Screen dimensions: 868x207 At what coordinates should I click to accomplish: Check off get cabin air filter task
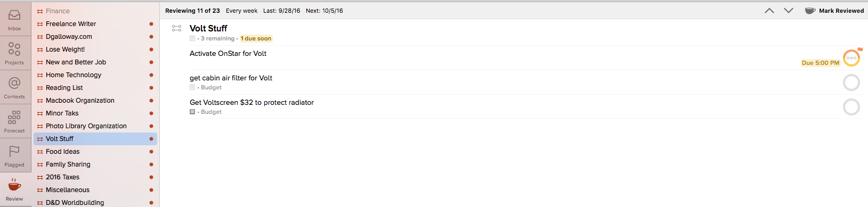pyautogui.click(x=851, y=82)
